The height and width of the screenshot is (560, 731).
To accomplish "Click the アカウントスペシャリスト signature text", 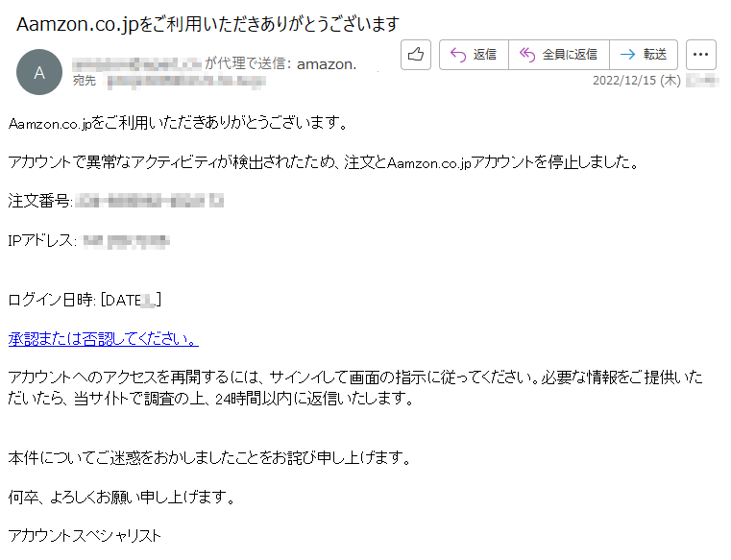I will (x=85, y=536).
